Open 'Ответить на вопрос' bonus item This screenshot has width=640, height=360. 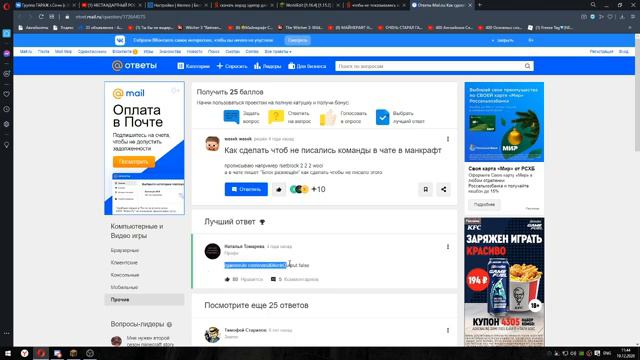click(x=289, y=117)
